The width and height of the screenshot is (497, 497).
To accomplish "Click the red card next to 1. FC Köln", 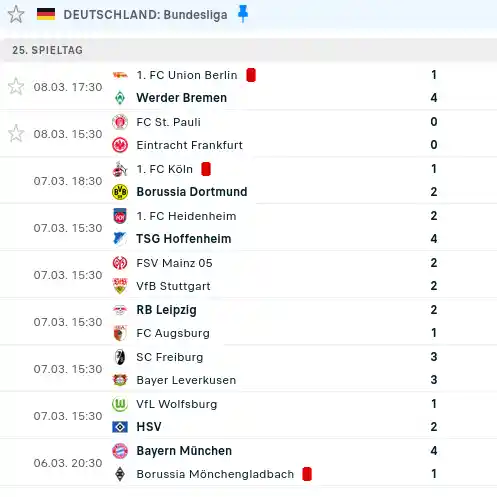I will [x=206, y=169].
